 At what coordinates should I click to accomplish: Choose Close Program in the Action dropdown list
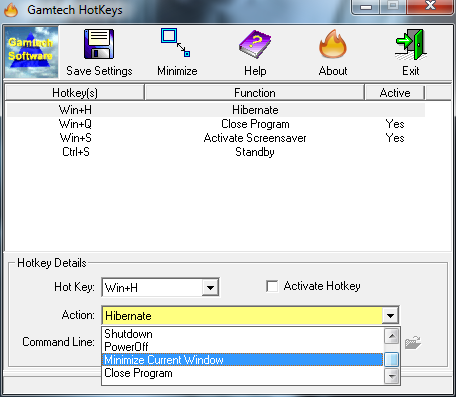coord(242,373)
